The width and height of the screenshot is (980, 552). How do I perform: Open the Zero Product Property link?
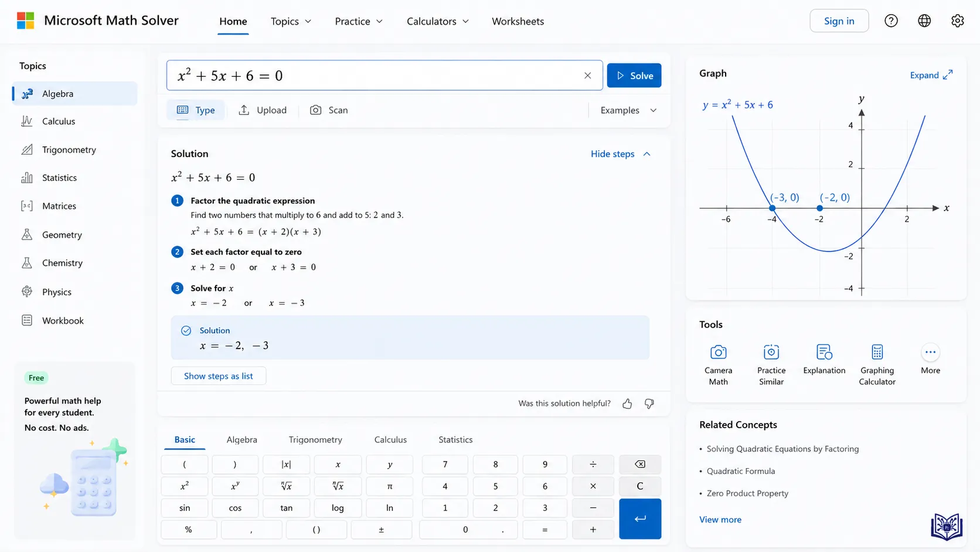pos(747,493)
